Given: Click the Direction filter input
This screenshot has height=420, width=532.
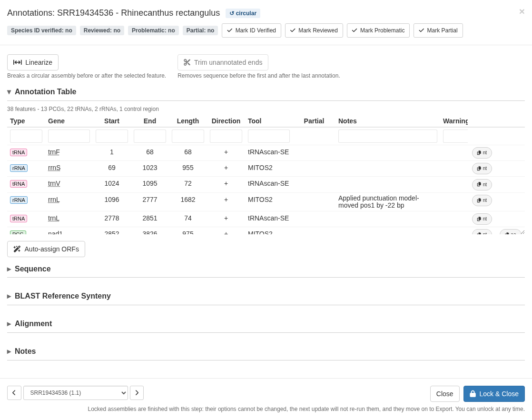Looking at the screenshot, I should 226,136.
